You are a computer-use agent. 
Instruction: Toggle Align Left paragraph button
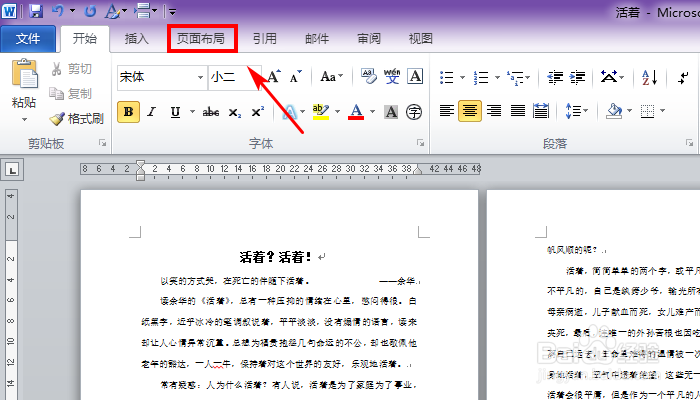446,111
